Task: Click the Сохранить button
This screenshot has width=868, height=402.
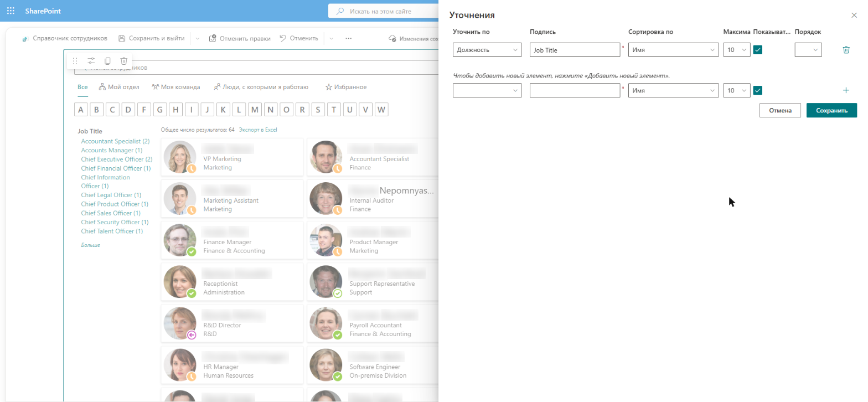Action: (x=831, y=110)
